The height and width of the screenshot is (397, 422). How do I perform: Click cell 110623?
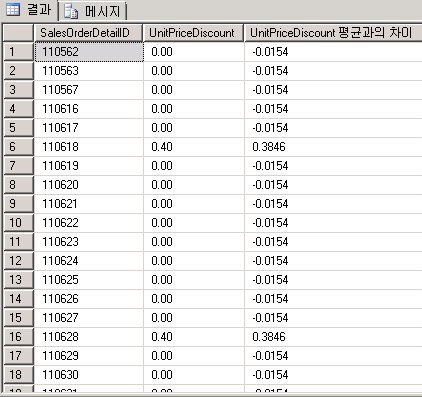click(89, 242)
